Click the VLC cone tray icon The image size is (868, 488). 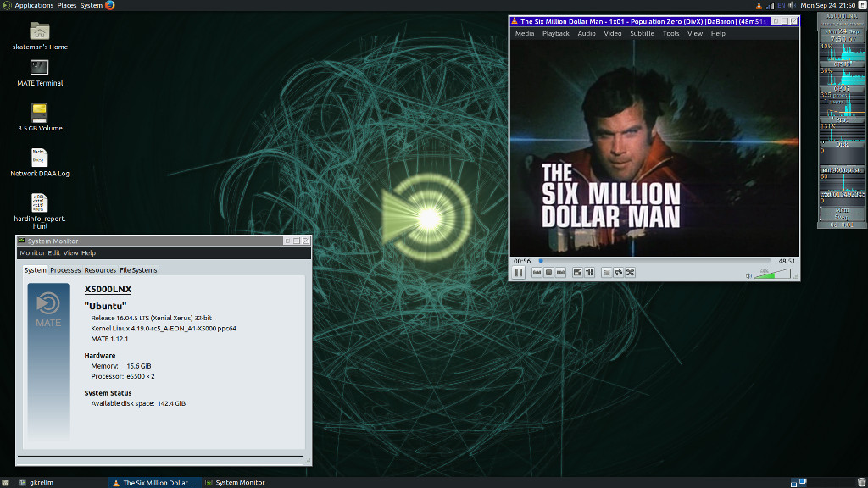coord(759,5)
